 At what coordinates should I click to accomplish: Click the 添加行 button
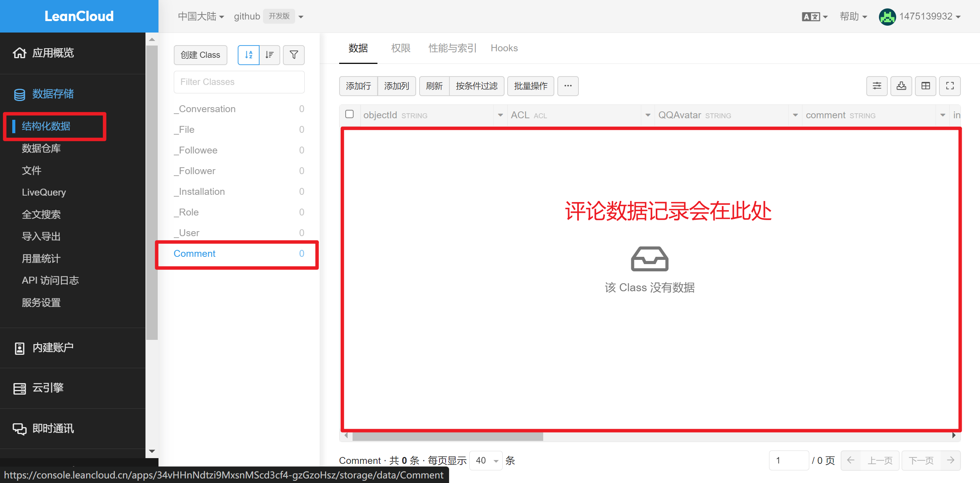point(358,86)
